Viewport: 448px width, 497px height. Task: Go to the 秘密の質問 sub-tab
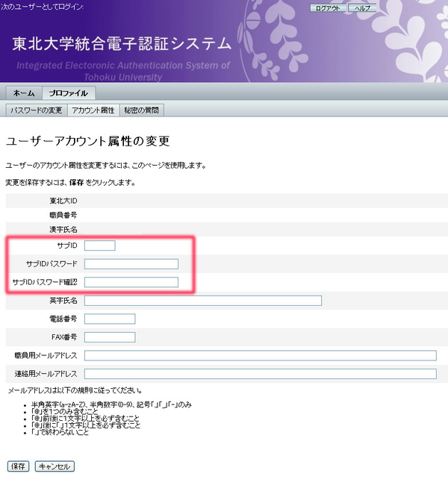pyautogui.click(x=141, y=110)
